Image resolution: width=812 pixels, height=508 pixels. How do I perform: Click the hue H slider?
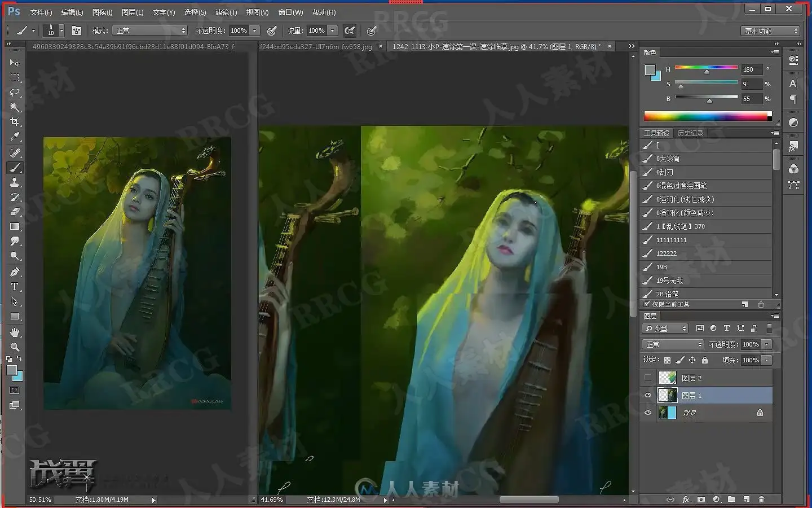coord(707,69)
